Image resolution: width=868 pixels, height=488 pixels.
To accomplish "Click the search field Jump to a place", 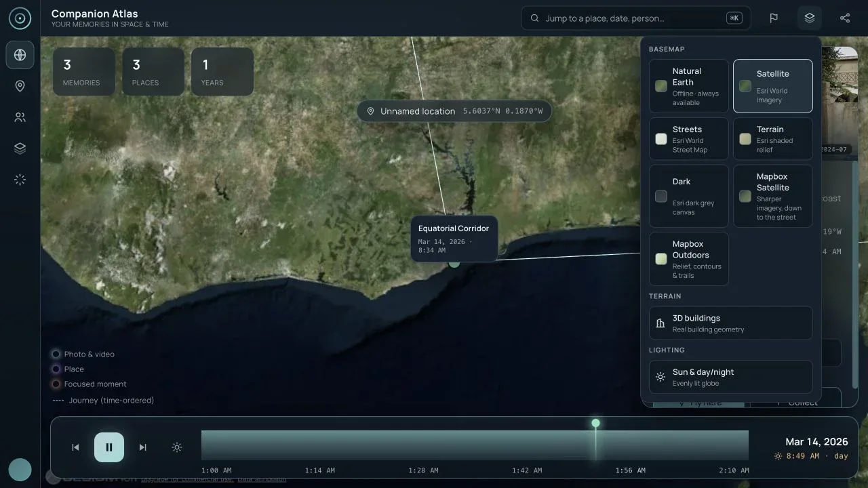I will pyautogui.click(x=636, y=18).
